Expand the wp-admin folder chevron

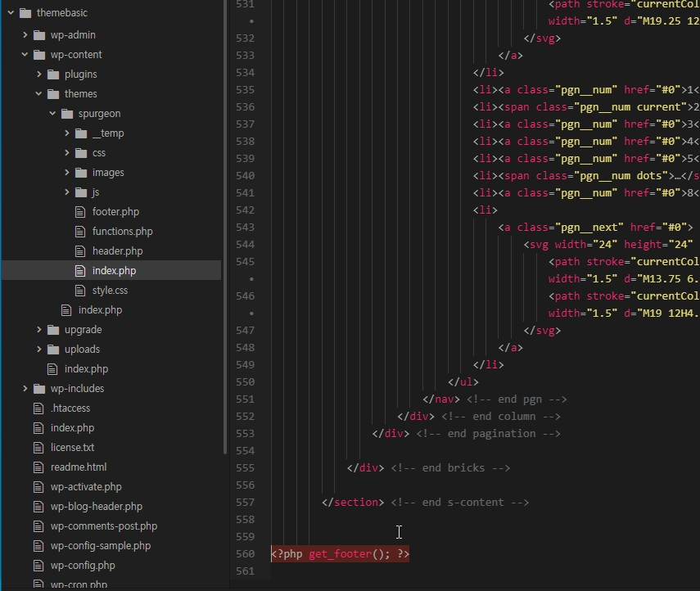[x=25, y=34]
